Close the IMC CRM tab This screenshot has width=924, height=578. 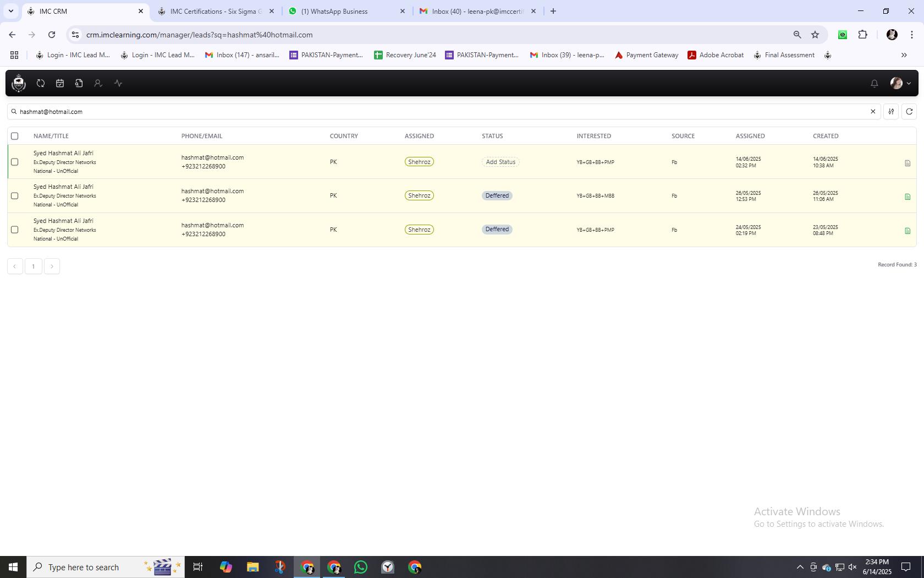(140, 11)
